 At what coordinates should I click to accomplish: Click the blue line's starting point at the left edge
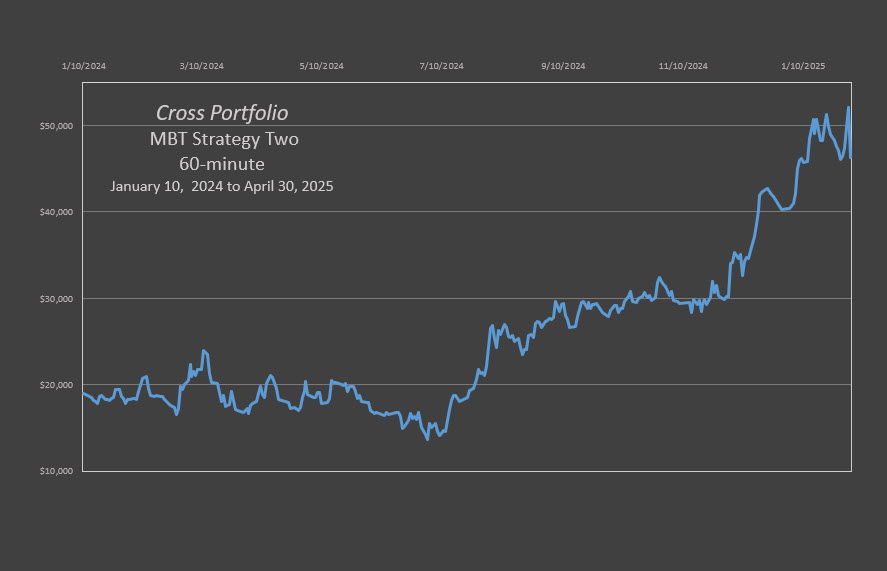click(x=84, y=393)
